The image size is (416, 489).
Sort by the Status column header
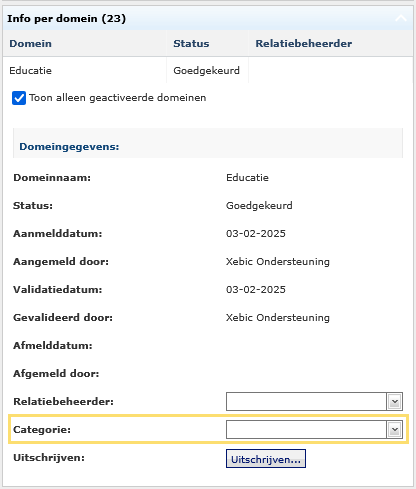191,44
